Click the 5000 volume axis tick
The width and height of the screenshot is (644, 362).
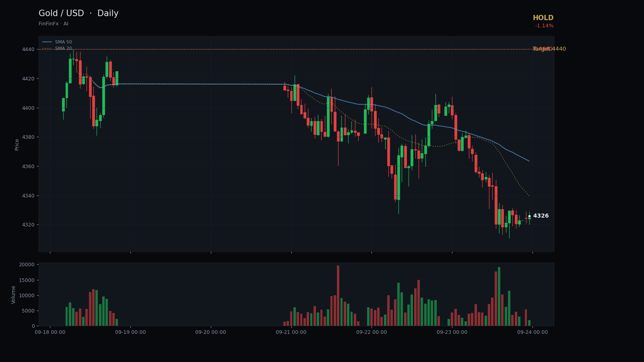click(x=29, y=311)
